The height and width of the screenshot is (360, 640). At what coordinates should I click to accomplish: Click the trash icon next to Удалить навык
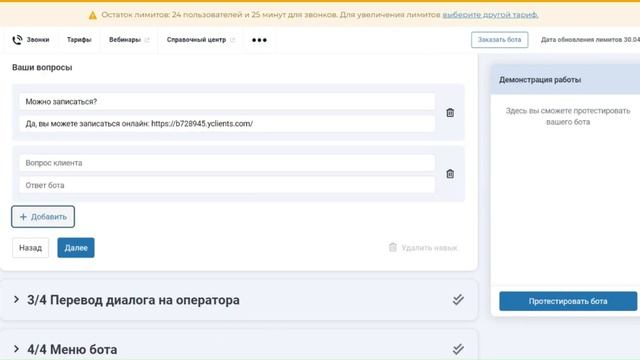[x=393, y=247]
